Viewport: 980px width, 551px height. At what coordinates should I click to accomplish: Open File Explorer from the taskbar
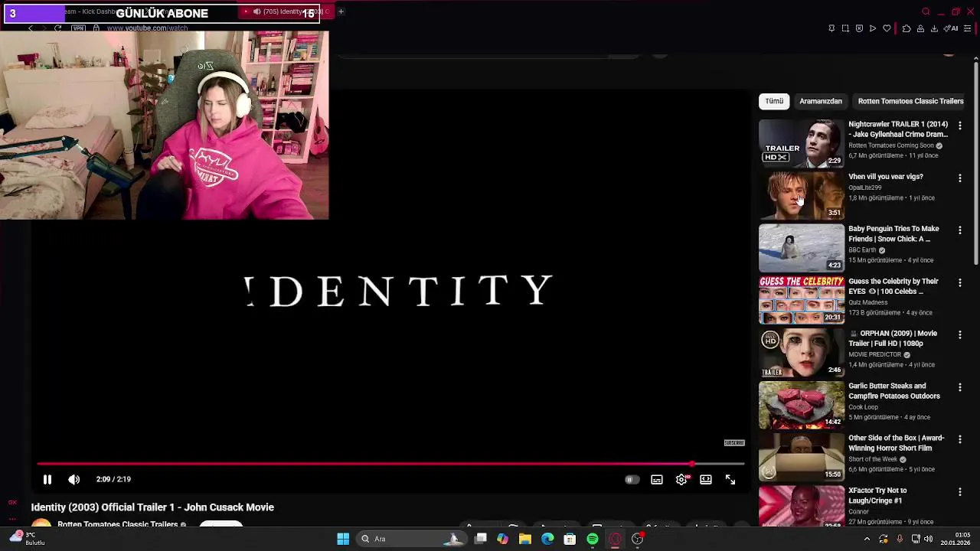[525, 539]
